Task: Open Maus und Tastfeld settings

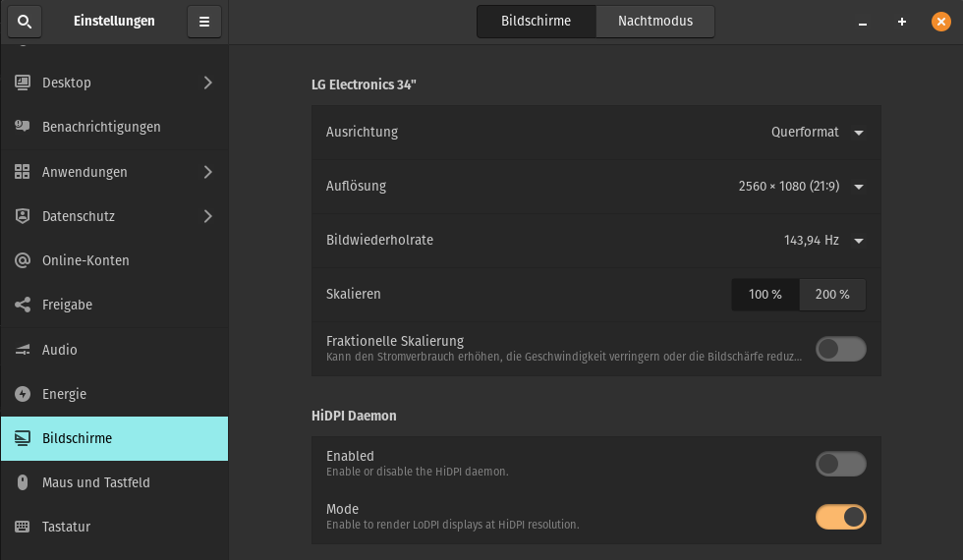Action: pos(114,482)
